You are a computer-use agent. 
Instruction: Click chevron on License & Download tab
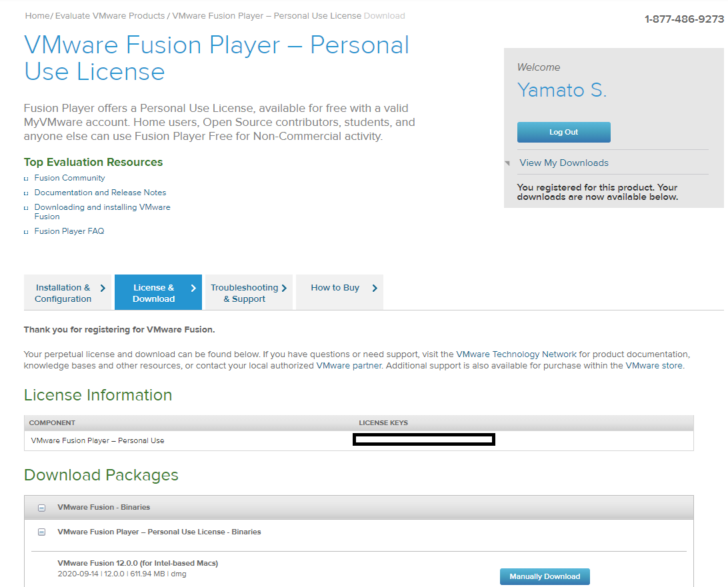[193, 288]
